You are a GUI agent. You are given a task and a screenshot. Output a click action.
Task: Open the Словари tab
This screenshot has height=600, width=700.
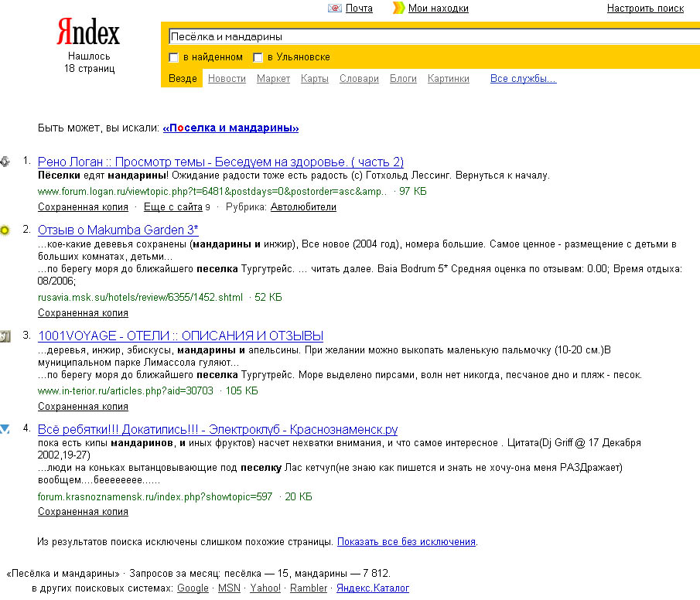[359, 79]
